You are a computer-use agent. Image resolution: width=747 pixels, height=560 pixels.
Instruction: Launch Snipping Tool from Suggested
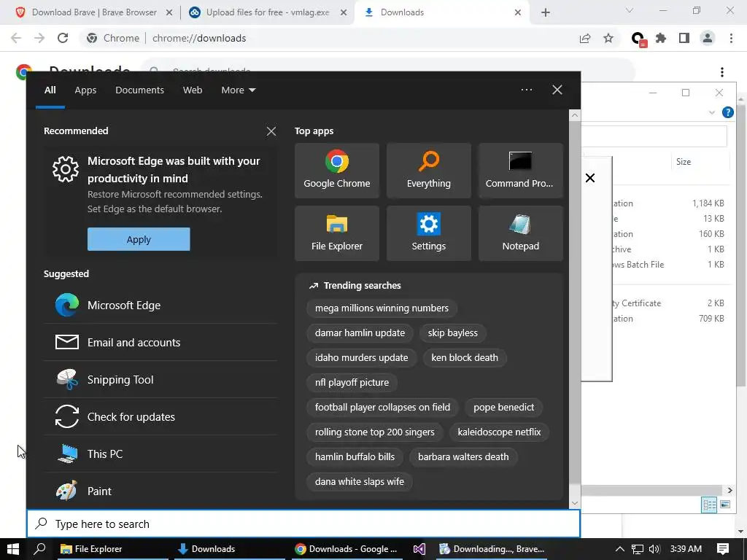tap(160, 379)
